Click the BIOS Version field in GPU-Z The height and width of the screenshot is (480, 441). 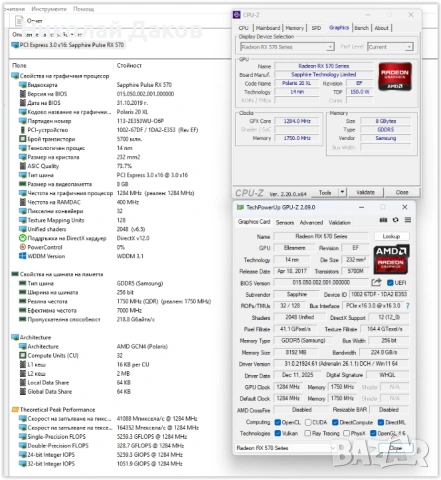click(x=321, y=283)
